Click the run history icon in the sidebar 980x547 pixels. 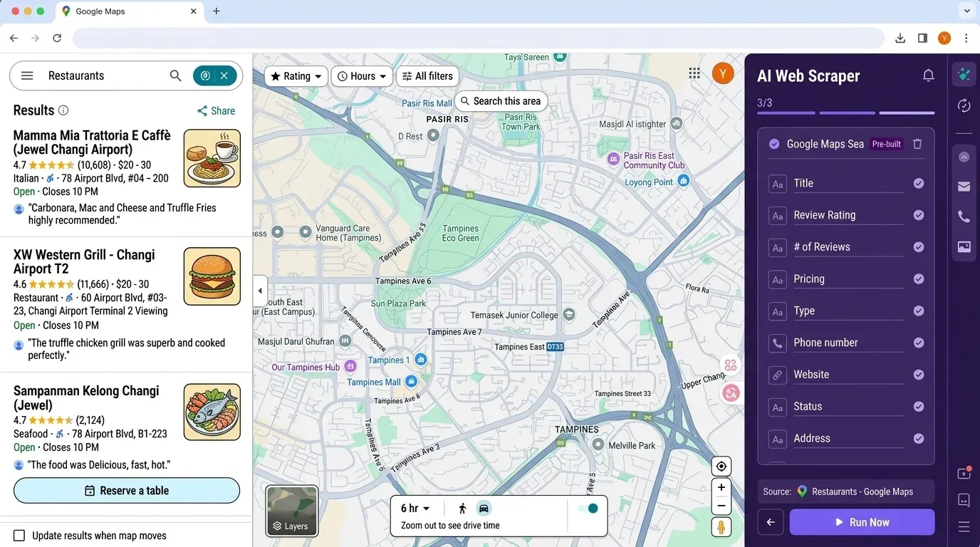[x=964, y=105]
